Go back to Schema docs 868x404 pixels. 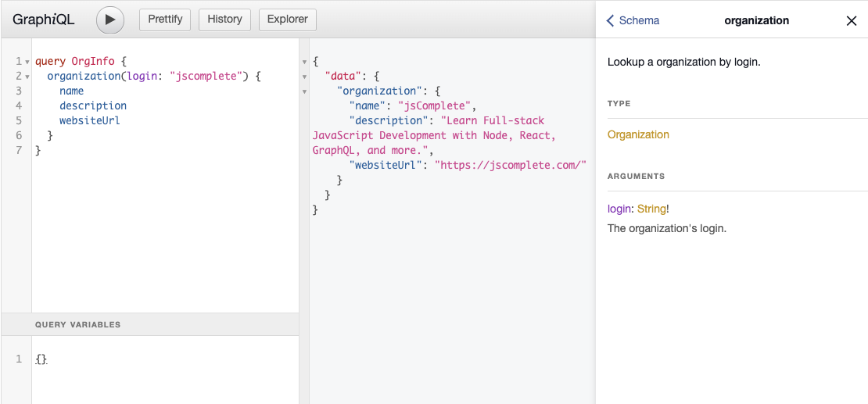[633, 21]
